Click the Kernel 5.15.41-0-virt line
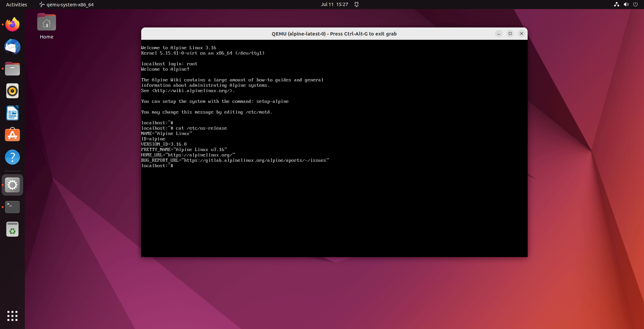 (x=203, y=53)
